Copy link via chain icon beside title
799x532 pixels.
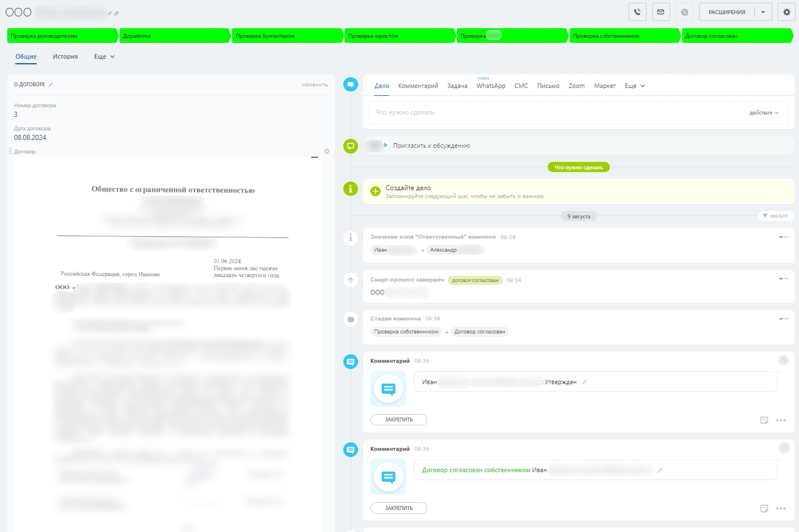pos(116,13)
